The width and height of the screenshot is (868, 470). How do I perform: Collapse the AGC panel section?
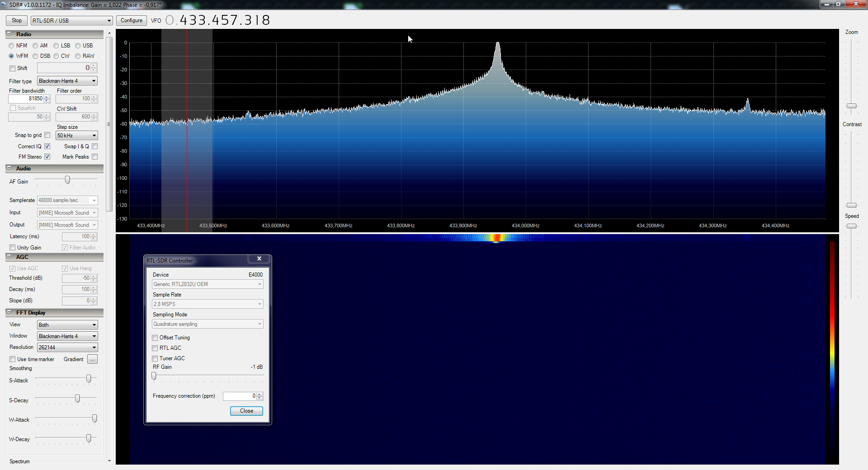tap(9, 257)
